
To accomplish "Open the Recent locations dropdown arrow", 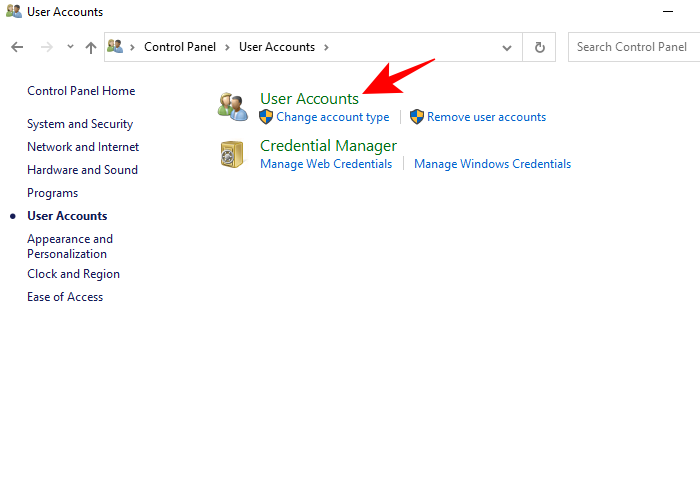I will click(x=70, y=47).
